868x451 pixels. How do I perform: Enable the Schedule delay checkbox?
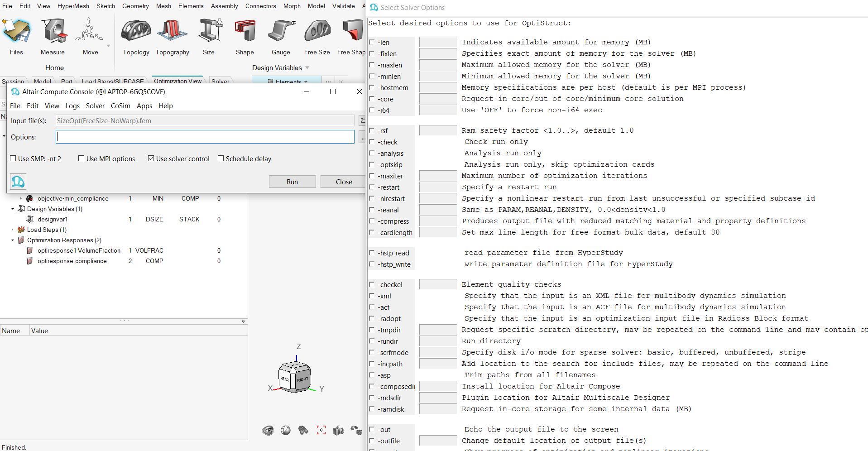coord(221,158)
